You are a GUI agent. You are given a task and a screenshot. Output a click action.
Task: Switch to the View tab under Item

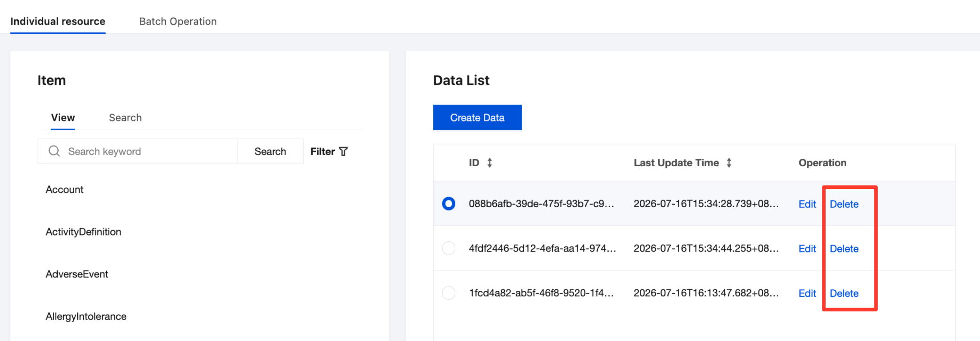pos(63,117)
